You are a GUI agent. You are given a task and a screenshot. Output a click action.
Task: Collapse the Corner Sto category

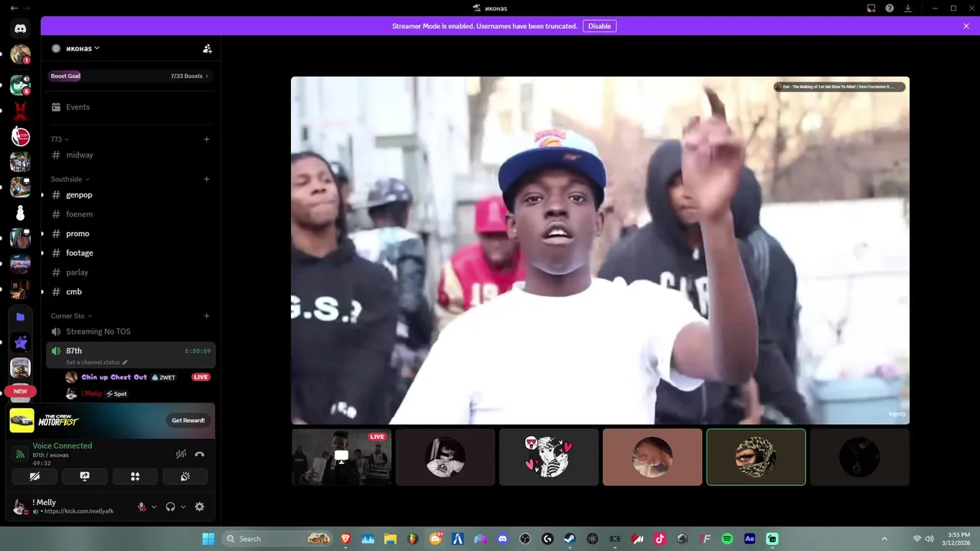[x=71, y=316]
